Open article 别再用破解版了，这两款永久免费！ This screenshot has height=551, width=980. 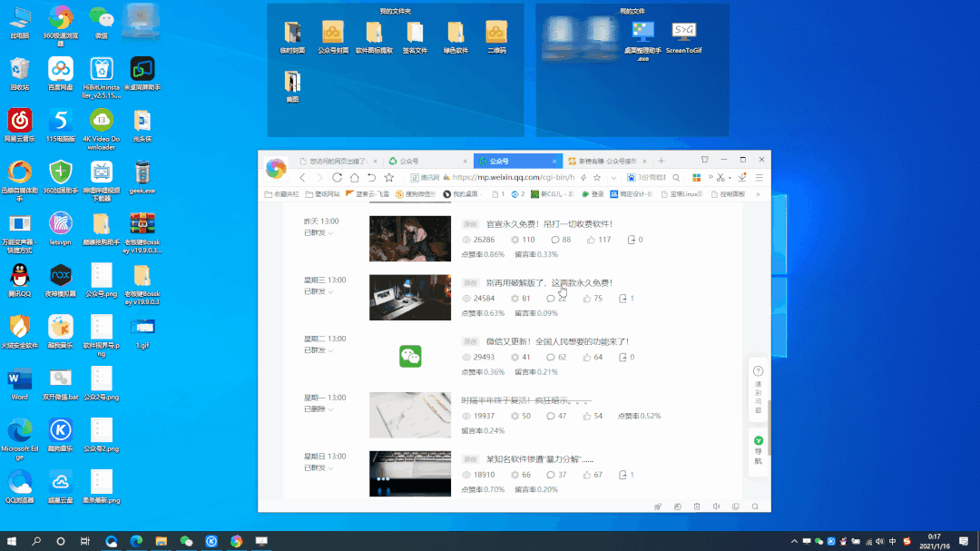tap(549, 282)
